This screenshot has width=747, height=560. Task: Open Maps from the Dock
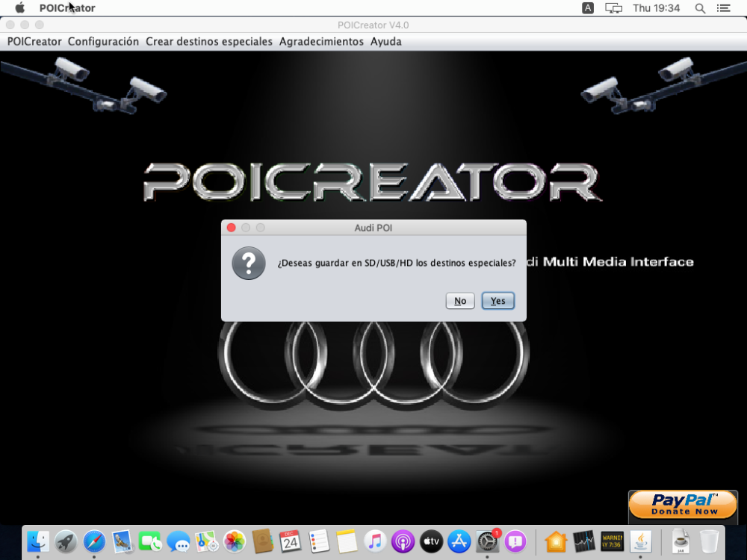tap(206, 541)
